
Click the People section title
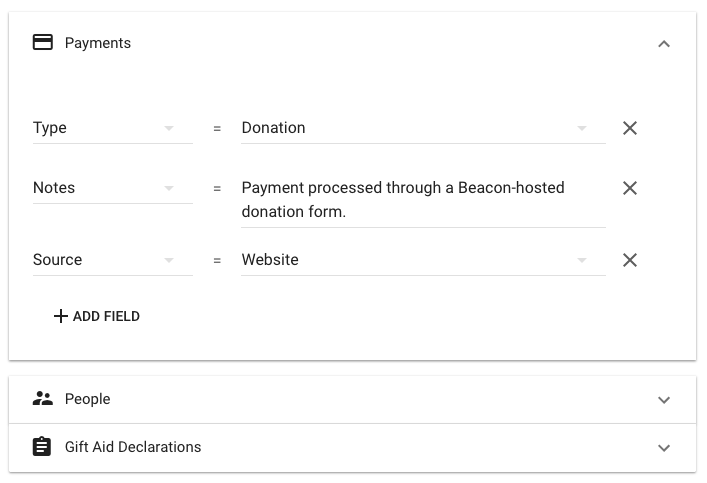[88, 399]
